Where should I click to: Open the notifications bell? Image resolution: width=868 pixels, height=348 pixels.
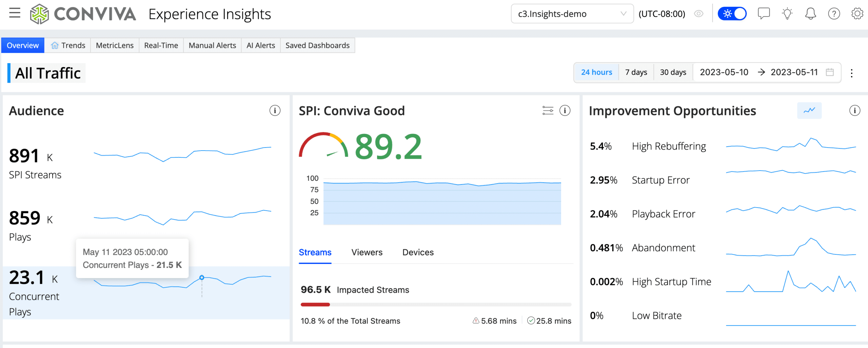click(810, 14)
